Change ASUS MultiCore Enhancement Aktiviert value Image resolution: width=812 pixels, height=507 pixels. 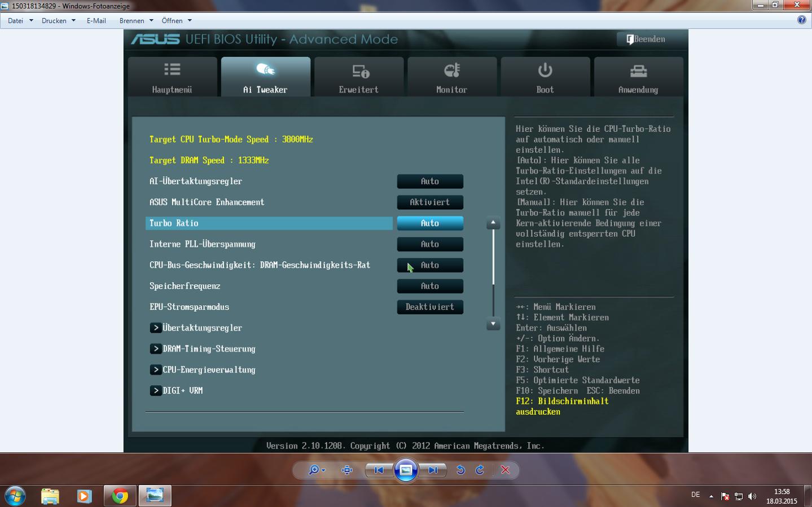(x=430, y=202)
